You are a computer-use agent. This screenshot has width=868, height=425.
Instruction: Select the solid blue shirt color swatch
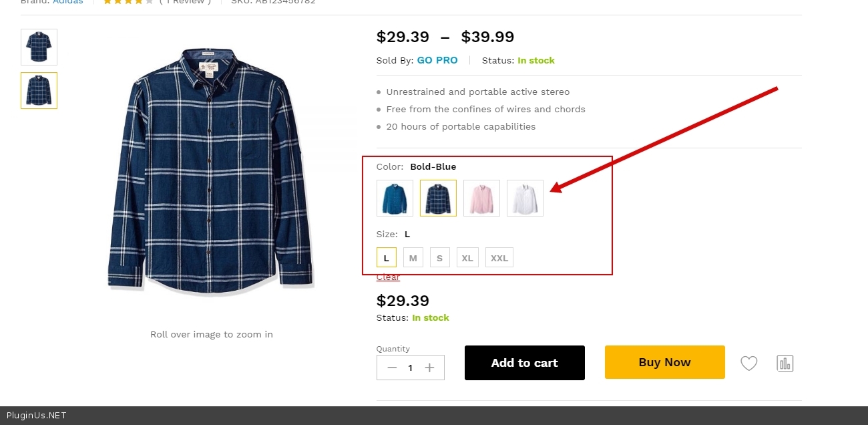pos(395,198)
